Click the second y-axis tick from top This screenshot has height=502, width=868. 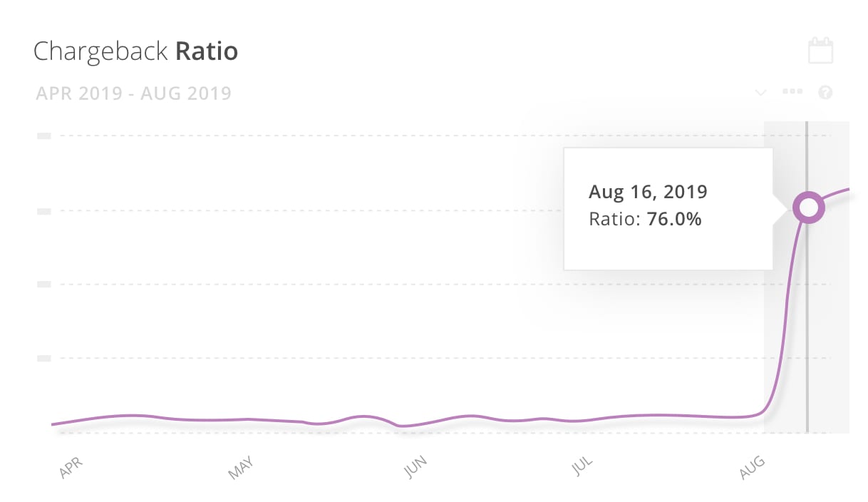tap(43, 210)
